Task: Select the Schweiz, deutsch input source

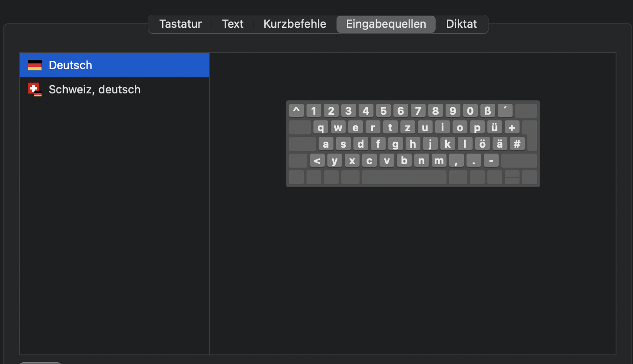Action: tap(94, 89)
